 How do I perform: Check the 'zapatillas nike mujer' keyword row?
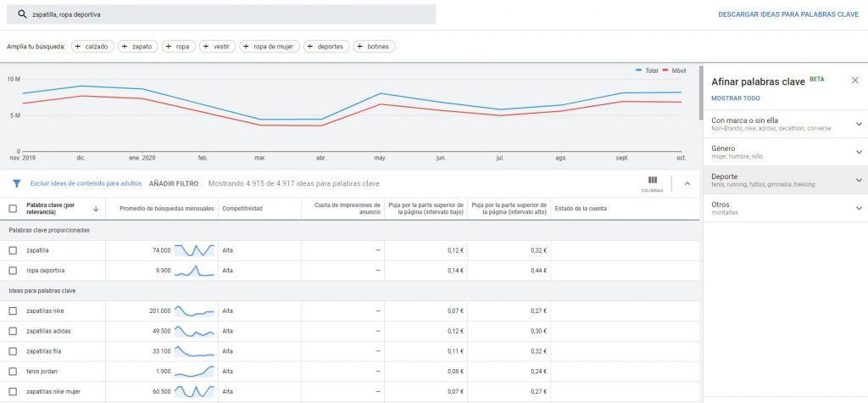click(13, 391)
